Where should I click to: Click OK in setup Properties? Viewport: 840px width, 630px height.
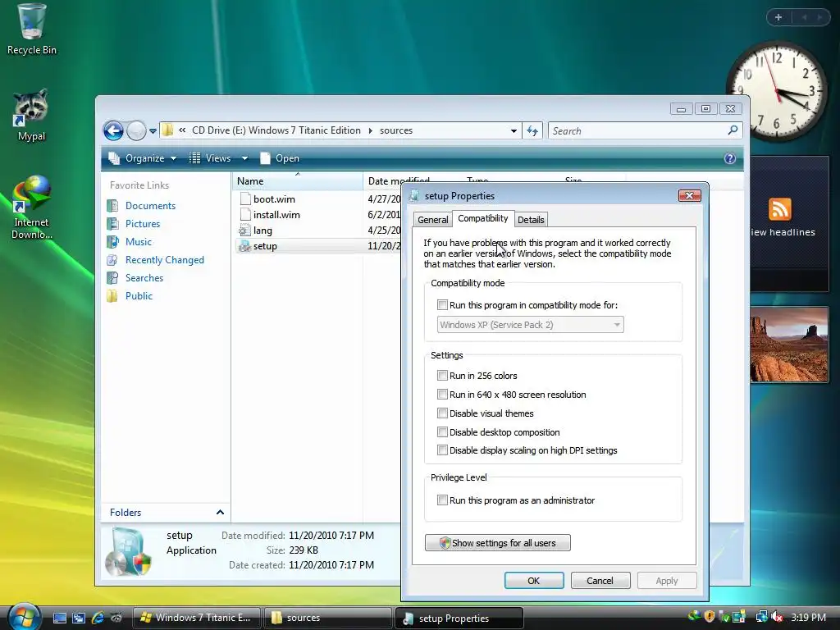coord(534,581)
